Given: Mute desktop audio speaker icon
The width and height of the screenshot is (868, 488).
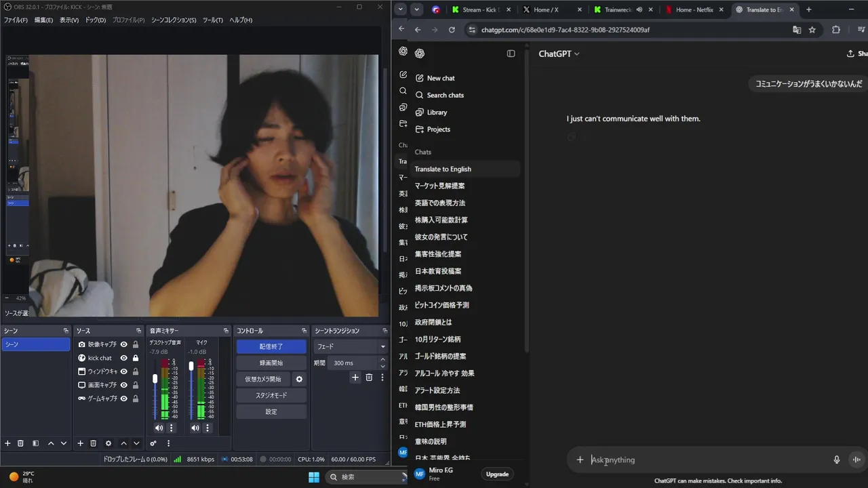Looking at the screenshot, I should pos(159,428).
